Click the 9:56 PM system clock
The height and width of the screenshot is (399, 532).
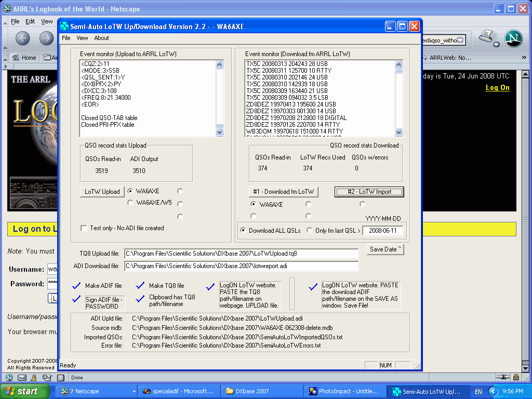(x=512, y=392)
